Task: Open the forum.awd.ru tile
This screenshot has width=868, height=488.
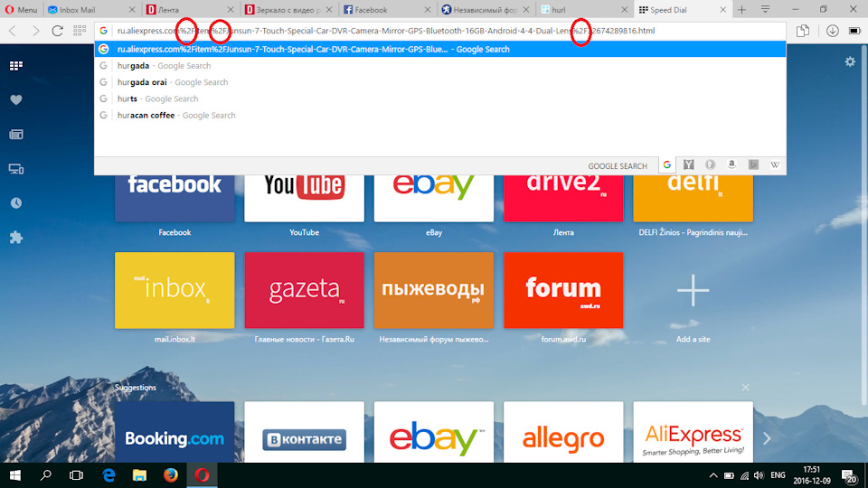Action: [x=563, y=290]
